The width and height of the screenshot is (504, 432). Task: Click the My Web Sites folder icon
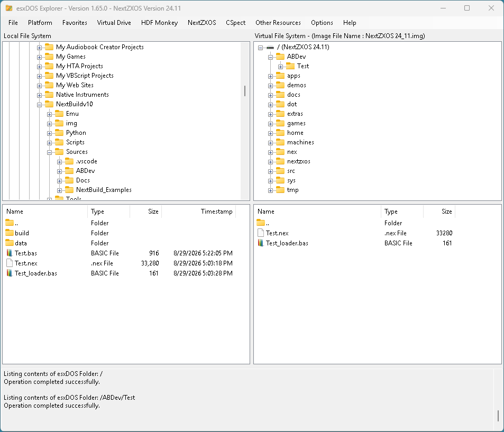coord(49,85)
